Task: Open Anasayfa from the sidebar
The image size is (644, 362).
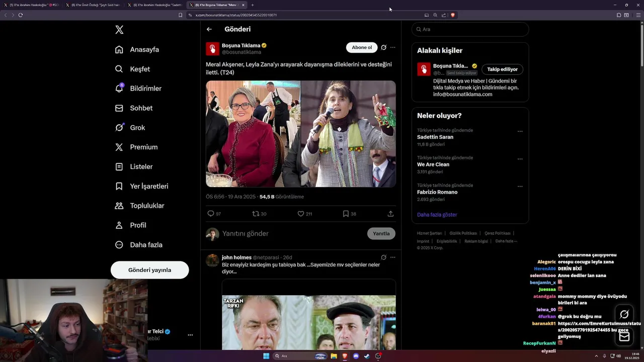Action: click(x=137, y=49)
